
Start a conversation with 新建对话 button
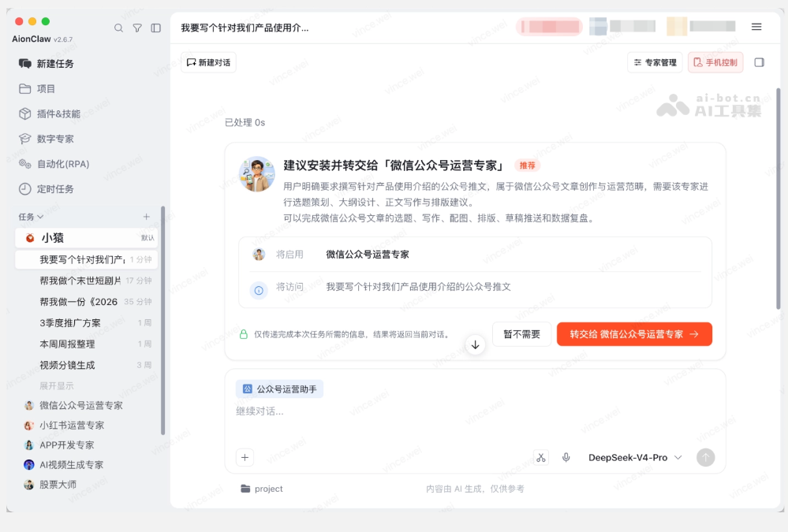click(x=208, y=62)
